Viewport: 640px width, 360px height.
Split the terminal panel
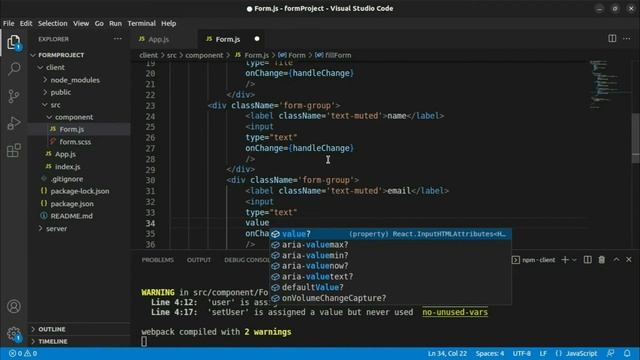pyautogui.click(x=587, y=260)
